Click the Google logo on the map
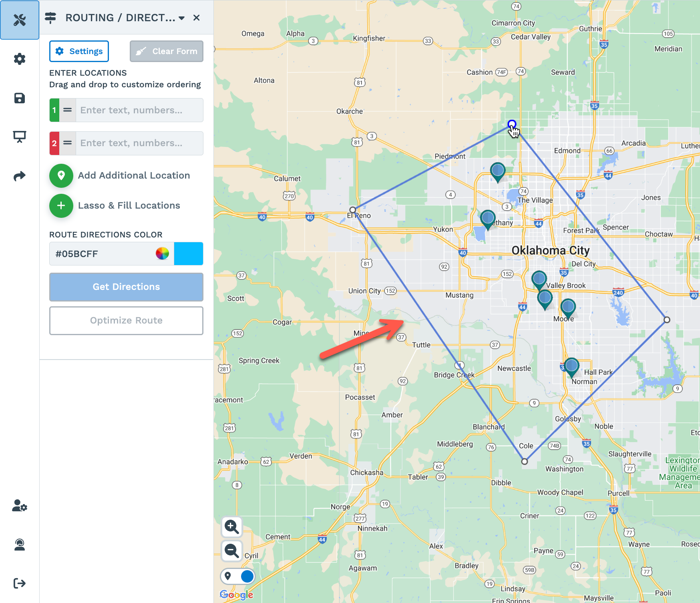 [x=236, y=595]
